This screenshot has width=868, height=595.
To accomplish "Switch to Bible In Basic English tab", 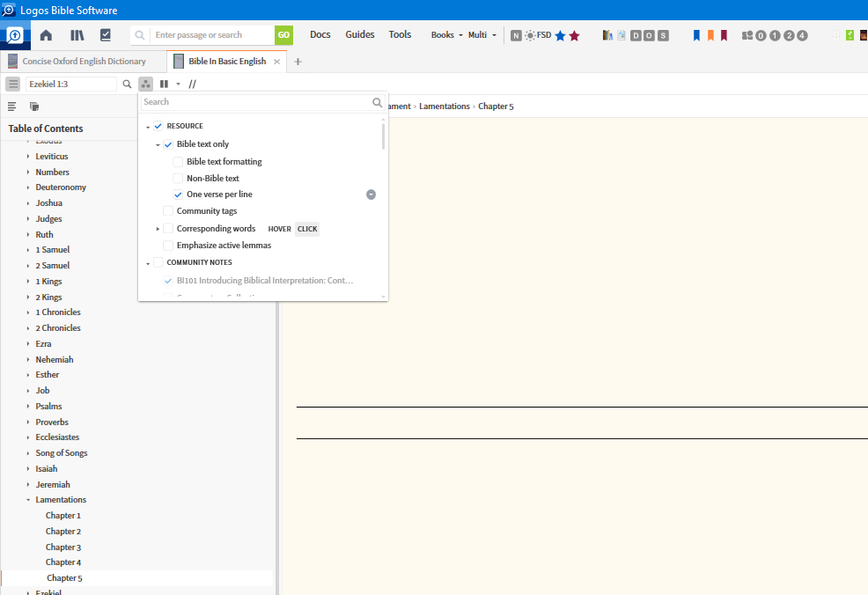I will pos(227,62).
